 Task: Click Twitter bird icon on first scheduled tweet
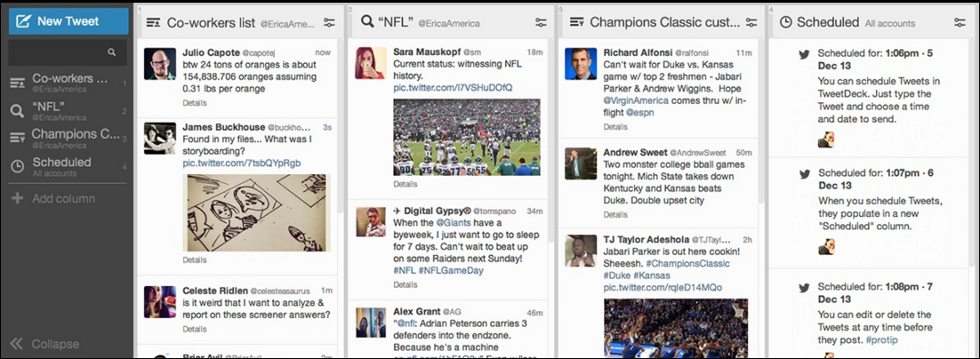[x=804, y=53]
